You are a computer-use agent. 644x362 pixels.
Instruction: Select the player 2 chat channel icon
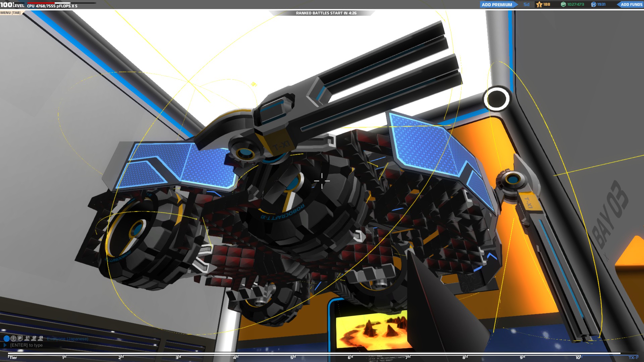click(34, 338)
